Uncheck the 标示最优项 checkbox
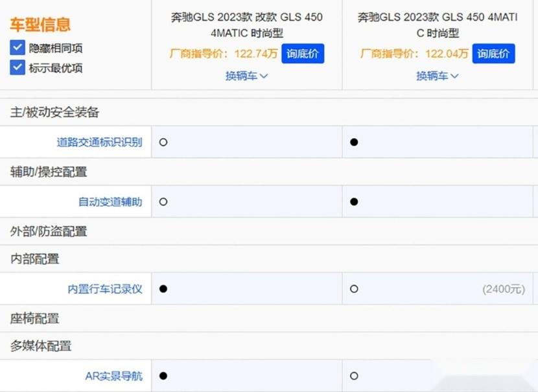The width and height of the screenshot is (538, 392). [x=18, y=67]
